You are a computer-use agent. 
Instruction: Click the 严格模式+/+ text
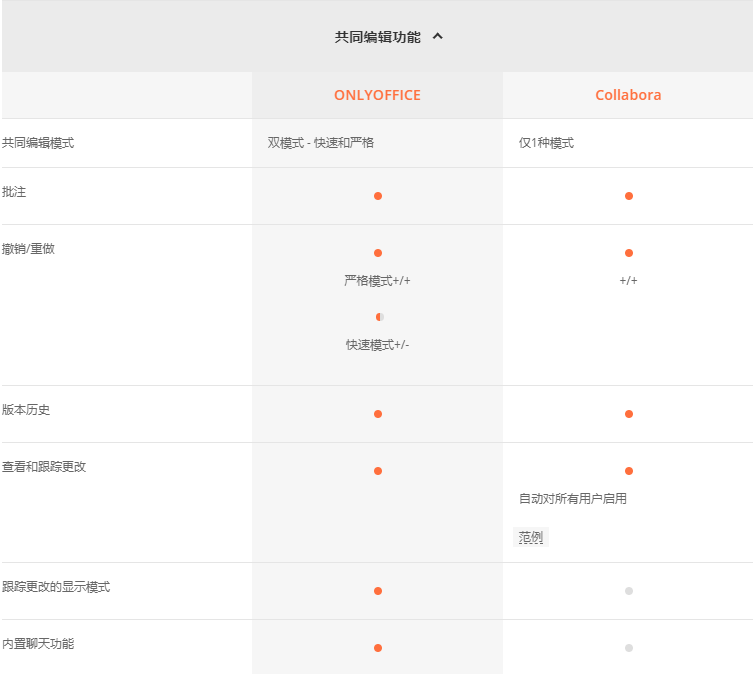click(x=377, y=281)
